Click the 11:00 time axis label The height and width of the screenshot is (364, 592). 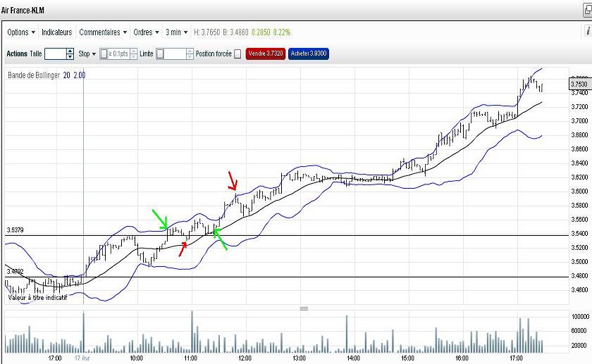point(190,358)
